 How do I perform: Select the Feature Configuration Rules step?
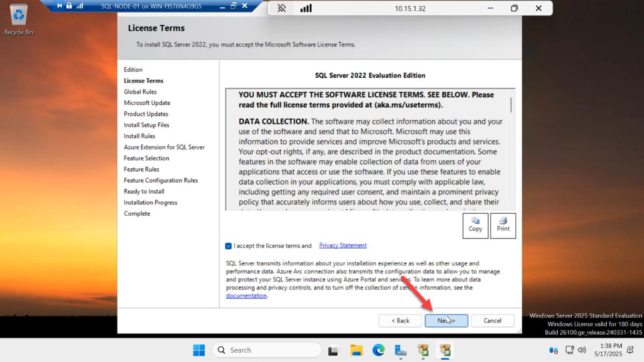161,180
